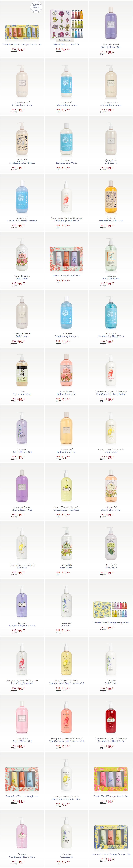
Task: Open the Hand Therapy Paint Tin link
Action: (x=67, y=44)
